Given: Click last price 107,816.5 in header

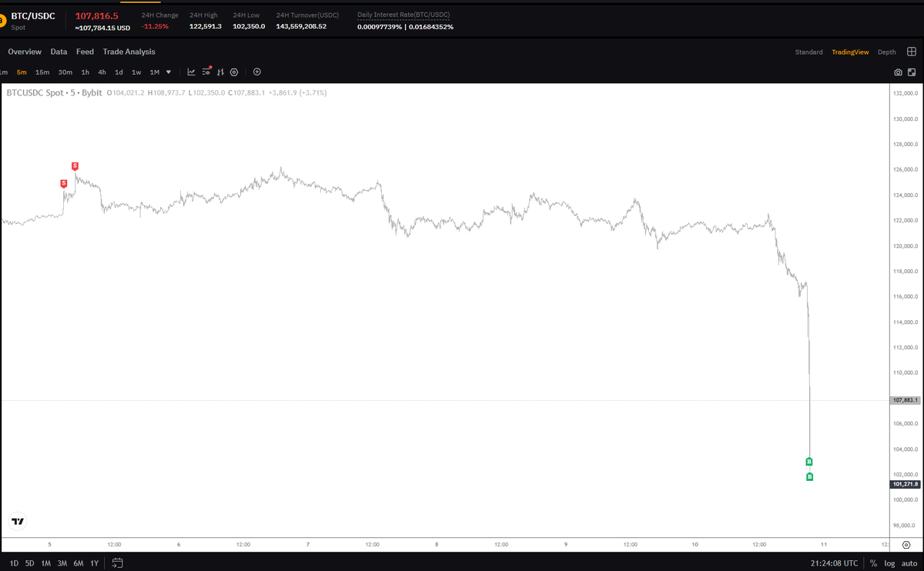Looking at the screenshot, I should point(96,15).
